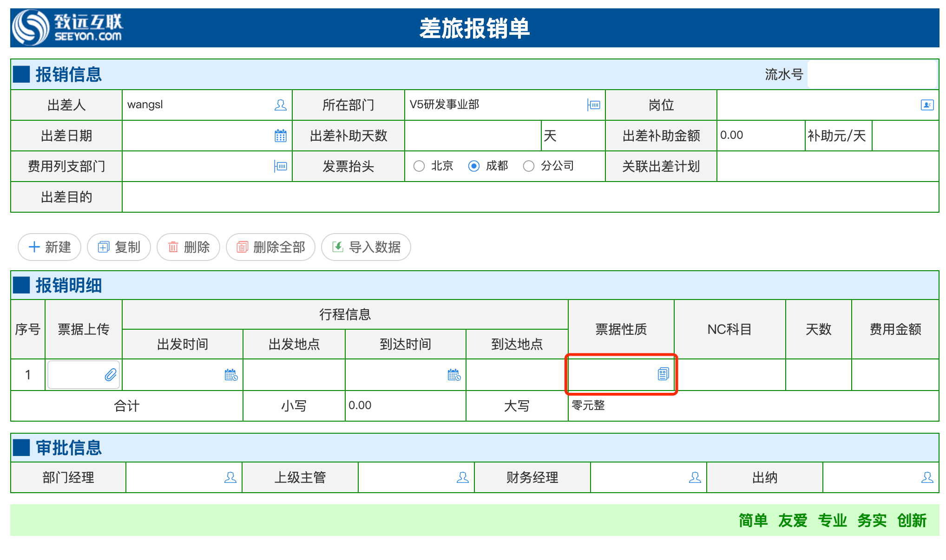This screenshot has height=560, width=946.
Task: Click the 新建 button to add a row
Action: coord(50,247)
